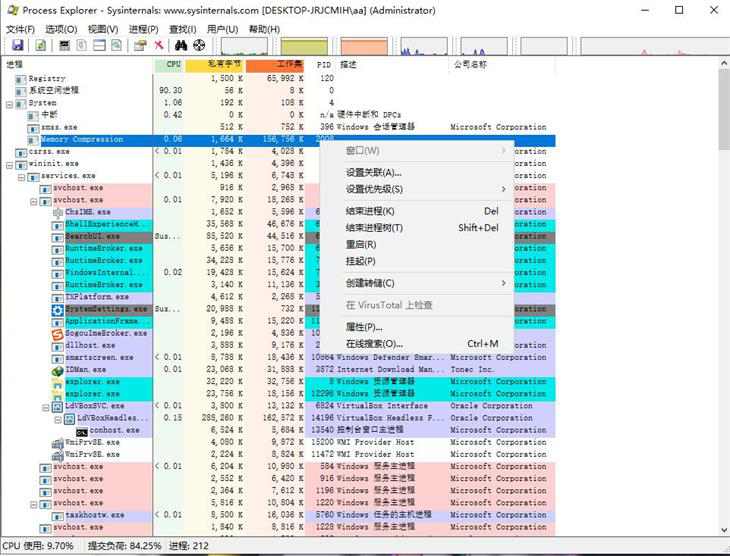The height and width of the screenshot is (556, 730).
Task: Toggle the process tree view toolbar icon
Action: point(81,45)
